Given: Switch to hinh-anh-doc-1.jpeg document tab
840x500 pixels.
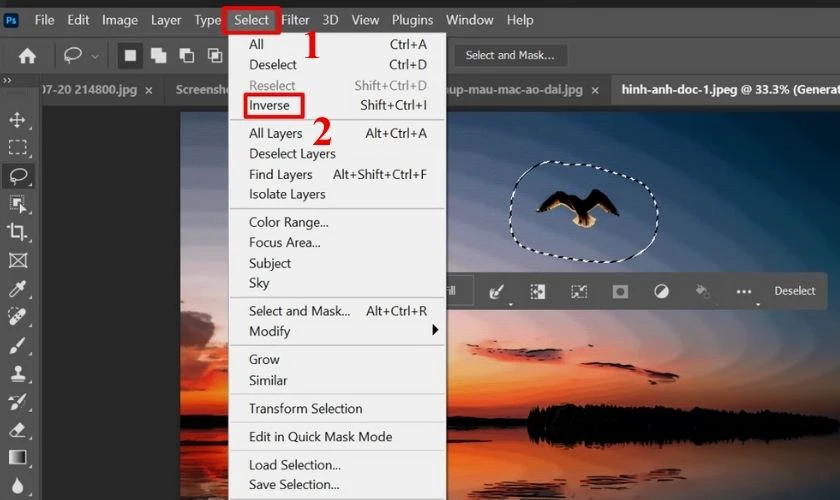Looking at the screenshot, I should (726, 89).
